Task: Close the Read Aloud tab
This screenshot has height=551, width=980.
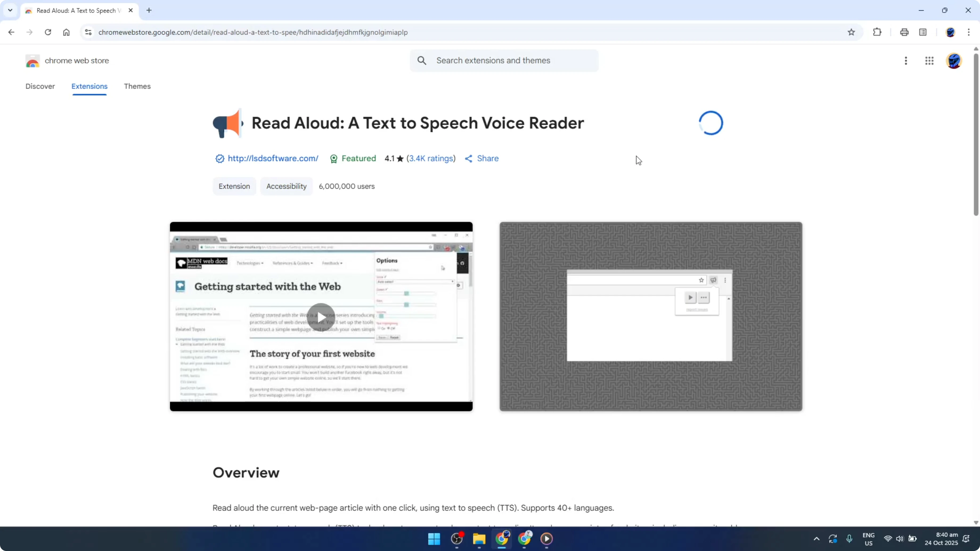Action: pos(130,10)
